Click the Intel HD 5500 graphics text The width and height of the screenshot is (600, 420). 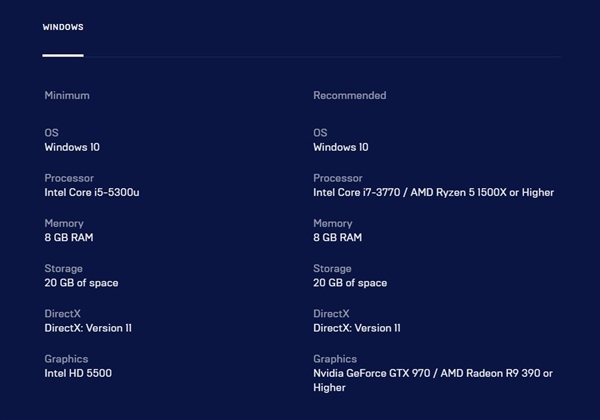point(78,373)
